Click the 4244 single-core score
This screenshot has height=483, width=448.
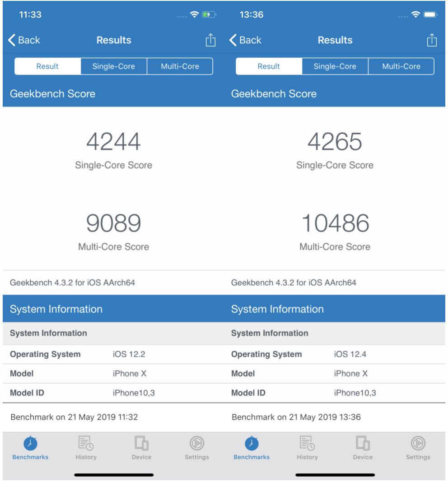[x=113, y=142]
